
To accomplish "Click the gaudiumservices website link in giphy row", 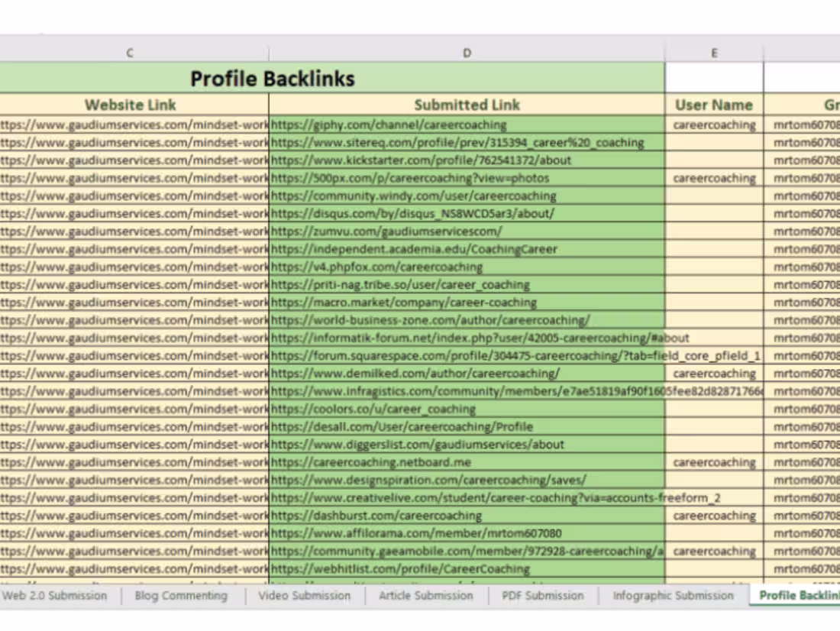I will 134,125.
